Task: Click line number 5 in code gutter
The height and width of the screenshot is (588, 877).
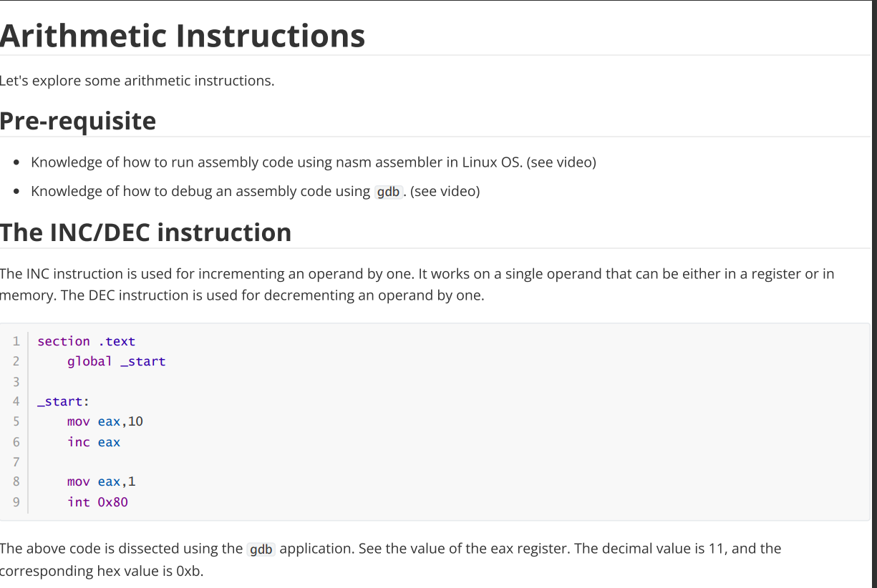Action: pos(16,421)
